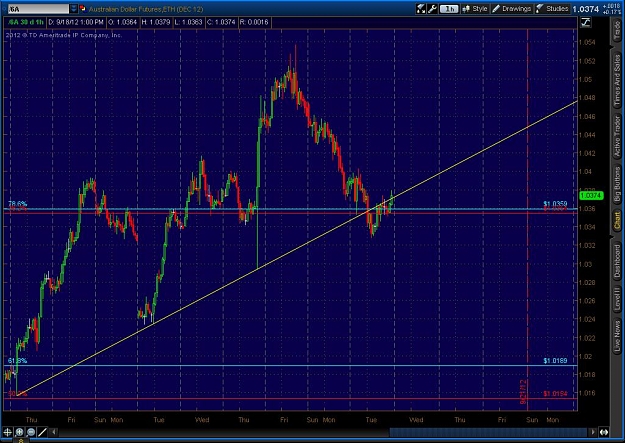Click the 'R: 0.0016' range value

pyautogui.click(x=254, y=22)
